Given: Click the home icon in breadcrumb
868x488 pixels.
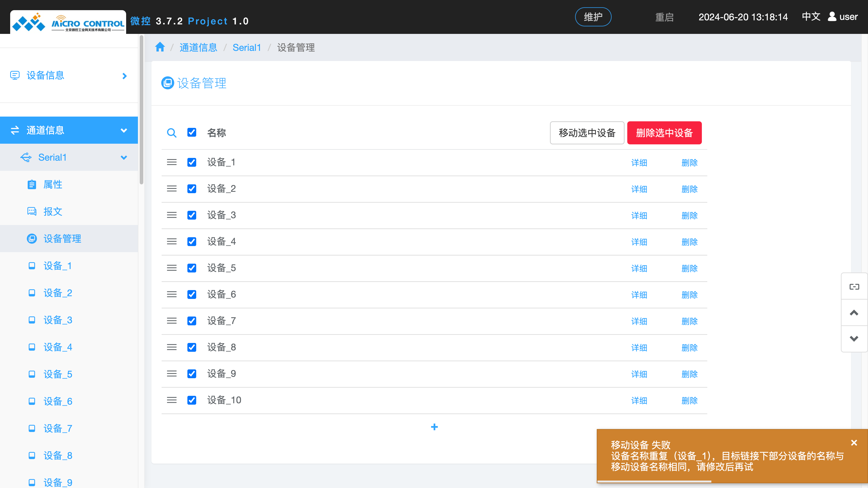Looking at the screenshot, I should pyautogui.click(x=160, y=47).
